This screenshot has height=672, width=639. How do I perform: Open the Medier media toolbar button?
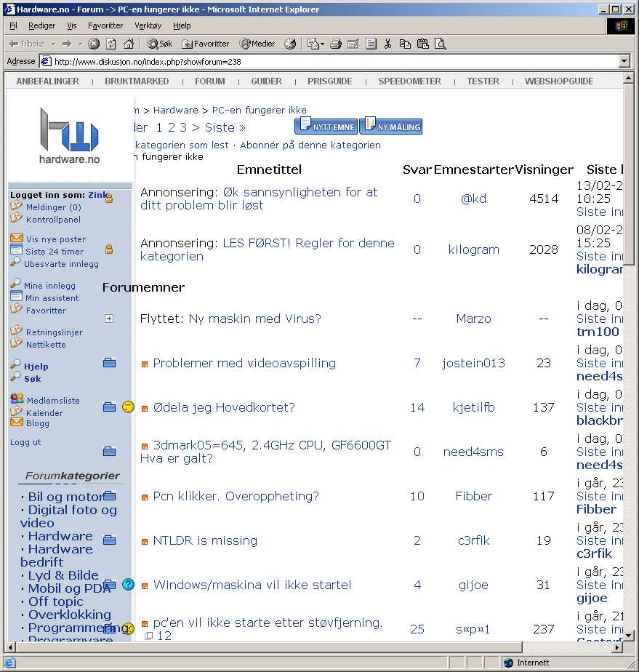(x=257, y=44)
